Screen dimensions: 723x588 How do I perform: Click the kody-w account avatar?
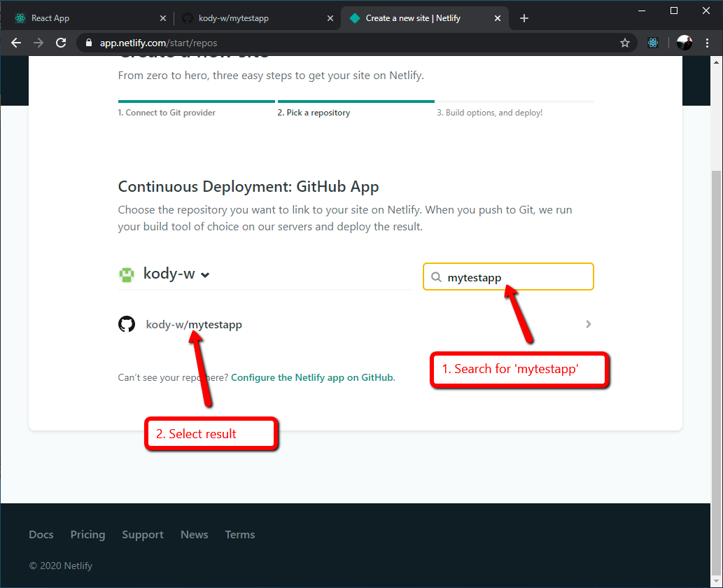coord(127,274)
